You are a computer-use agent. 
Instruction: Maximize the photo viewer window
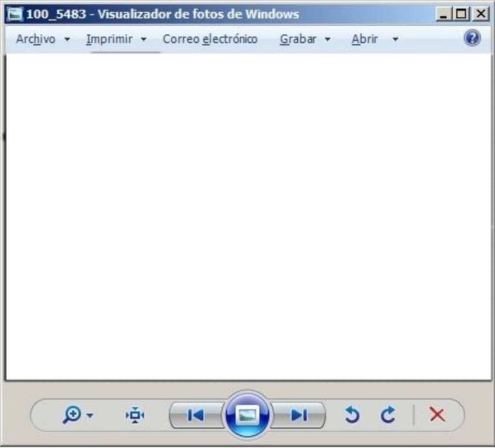pos(461,14)
